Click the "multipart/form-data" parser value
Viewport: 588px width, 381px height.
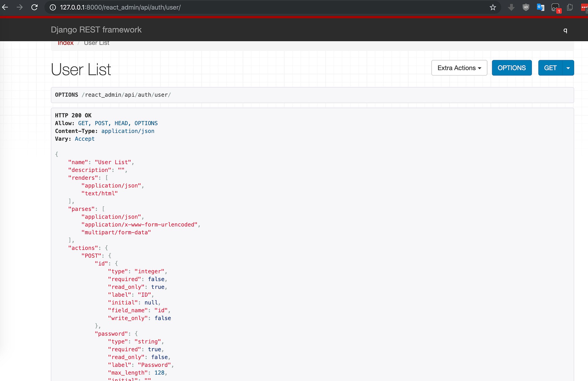116,232
